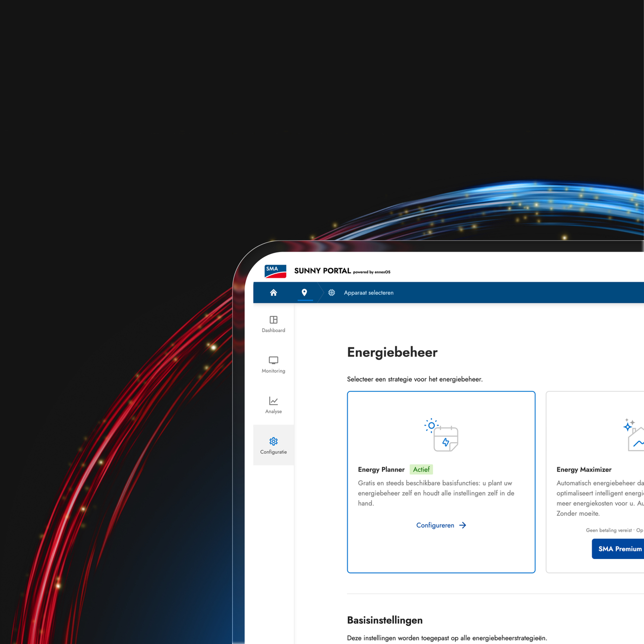The image size is (644, 644).
Task: Open the Configuratie label in sidebar
Action: [x=274, y=452]
